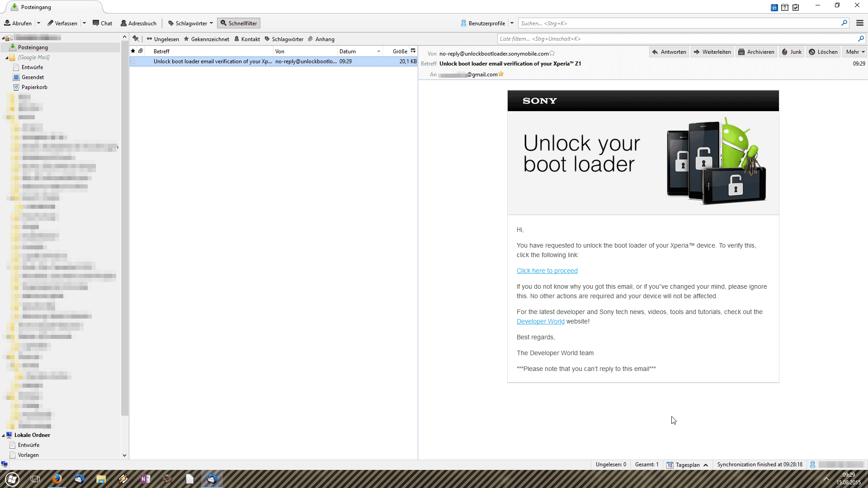Collapse the Lokale Ordner tree node

click(x=3, y=435)
